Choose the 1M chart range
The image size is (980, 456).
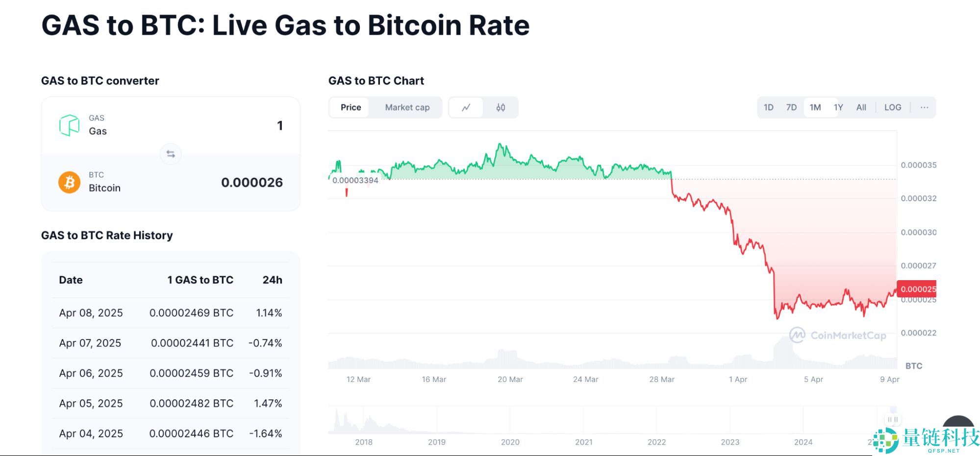tap(815, 107)
